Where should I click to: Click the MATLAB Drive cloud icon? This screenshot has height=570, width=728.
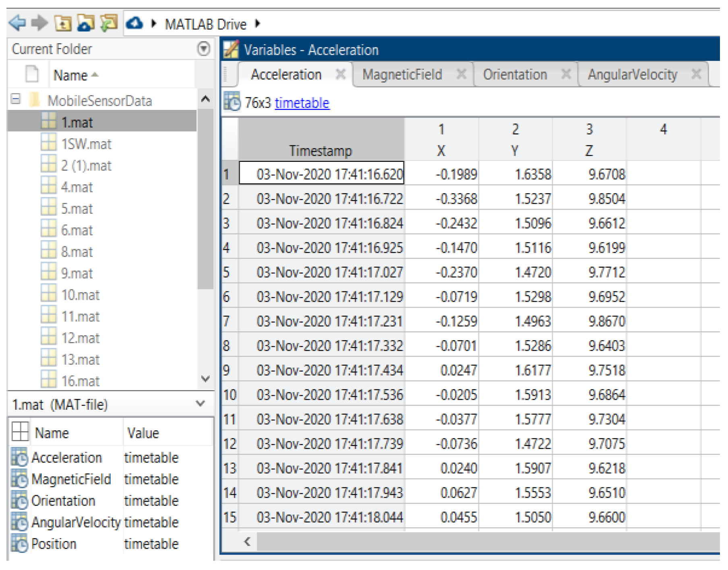(x=134, y=23)
